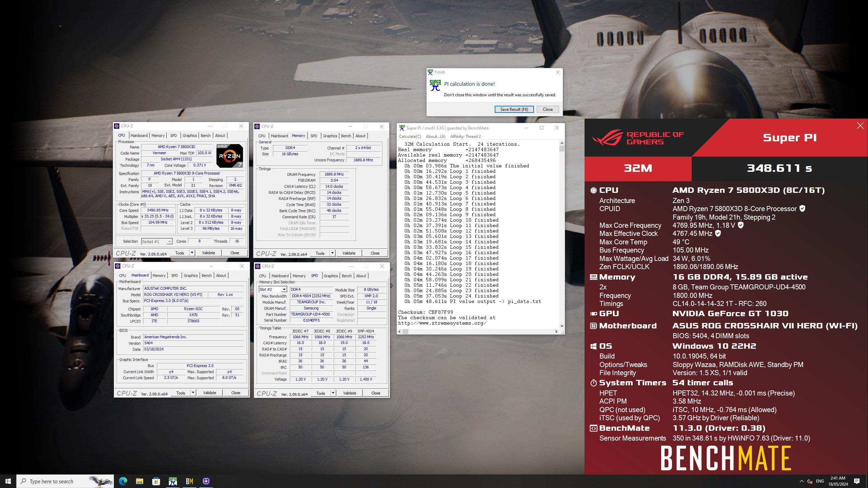
Task: Open Windows Start menu
Action: 8,481
